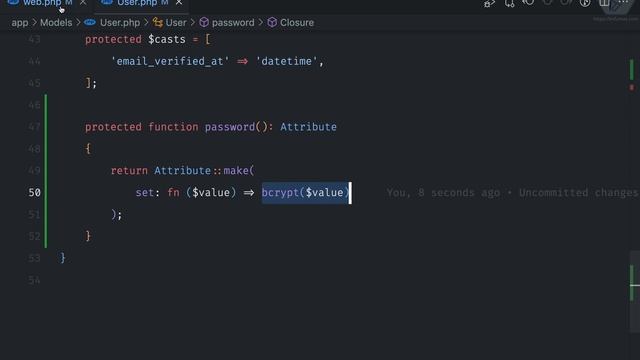Click the 'email_verified_at' string
Image resolution: width=640 pixels, height=360 pixels.
point(170,61)
